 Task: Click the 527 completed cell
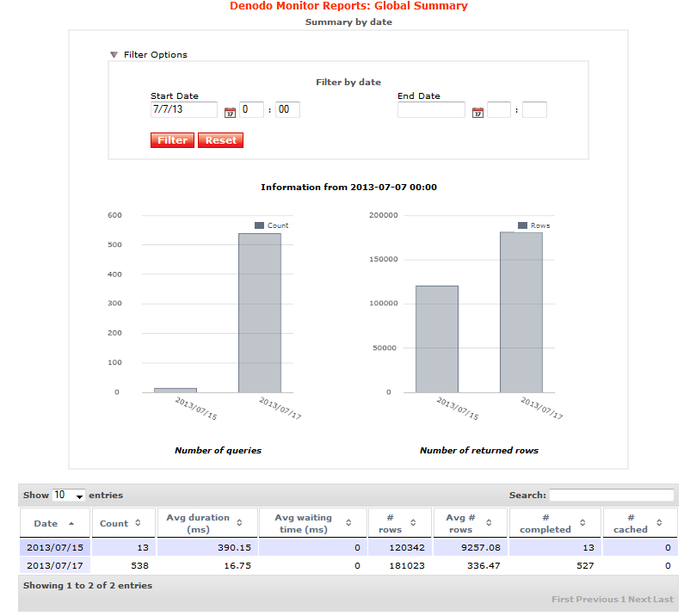click(x=555, y=565)
